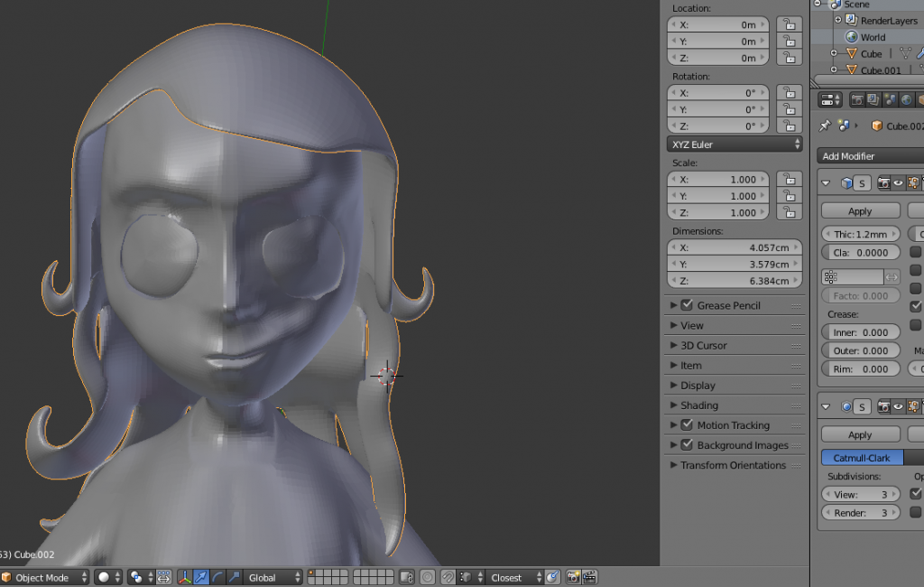Toggle proportional editing circle icon
The image size is (924, 587).
(x=427, y=577)
